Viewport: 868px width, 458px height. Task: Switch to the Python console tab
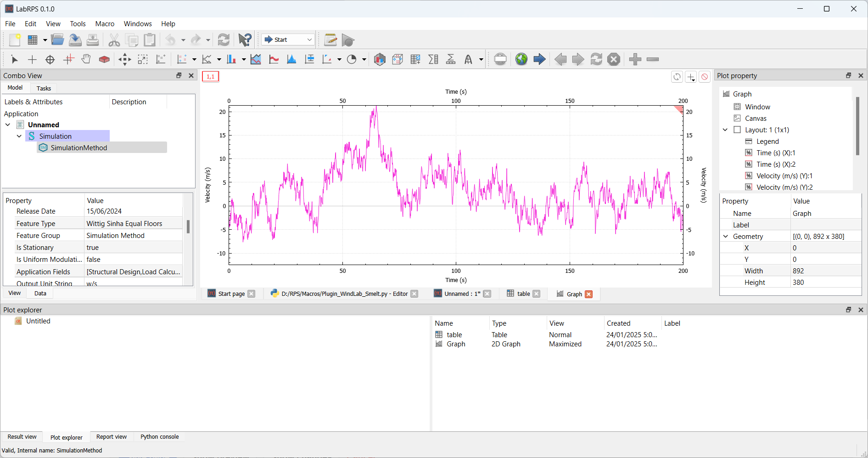pos(159,437)
